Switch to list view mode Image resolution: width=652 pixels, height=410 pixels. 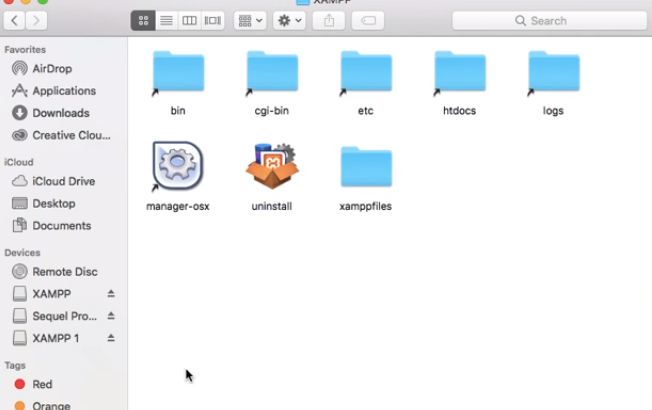tap(166, 20)
